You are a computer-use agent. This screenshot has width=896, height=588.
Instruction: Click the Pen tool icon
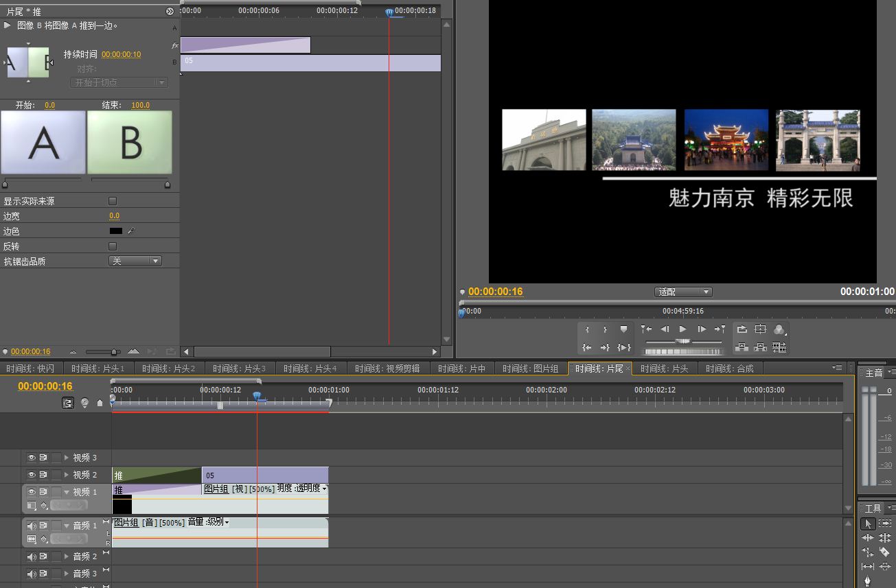[868, 580]
